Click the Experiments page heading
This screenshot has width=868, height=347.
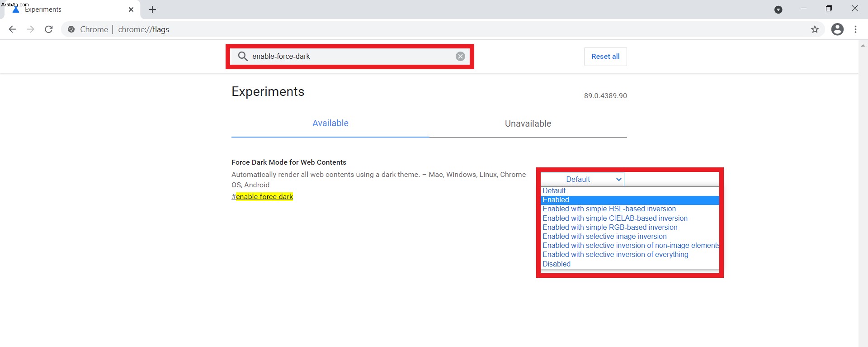coord(268,92)
